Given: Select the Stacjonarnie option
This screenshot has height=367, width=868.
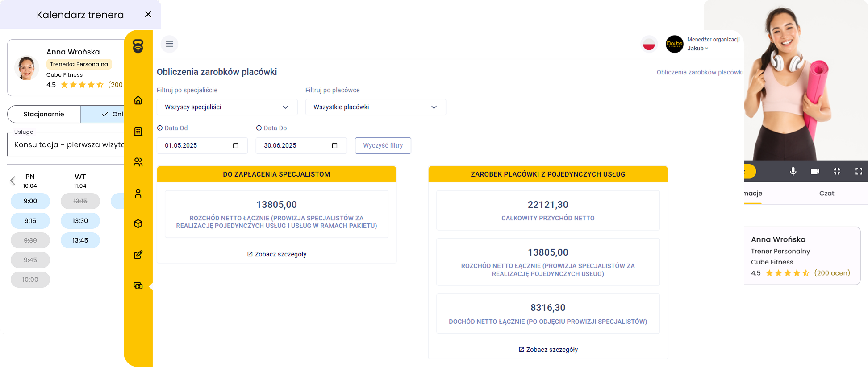Looking at the screenshot, I should point(44,114).
